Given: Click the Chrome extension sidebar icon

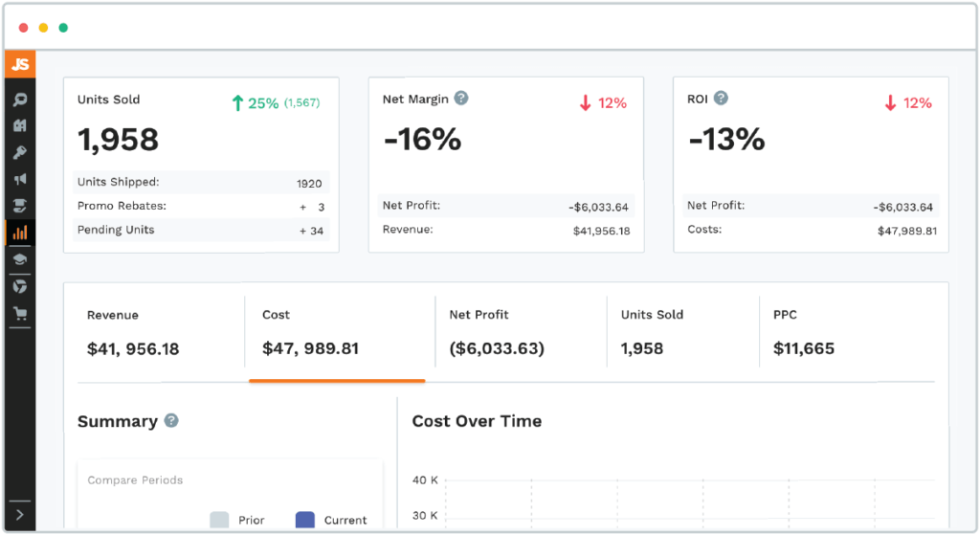Looking at the screenshot, I should tap(20, 286).
